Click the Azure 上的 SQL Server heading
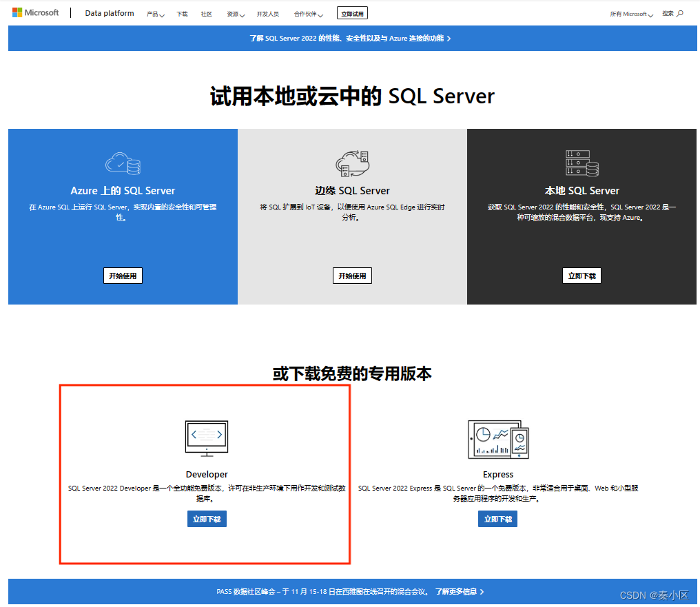 (x=123, y=191)
